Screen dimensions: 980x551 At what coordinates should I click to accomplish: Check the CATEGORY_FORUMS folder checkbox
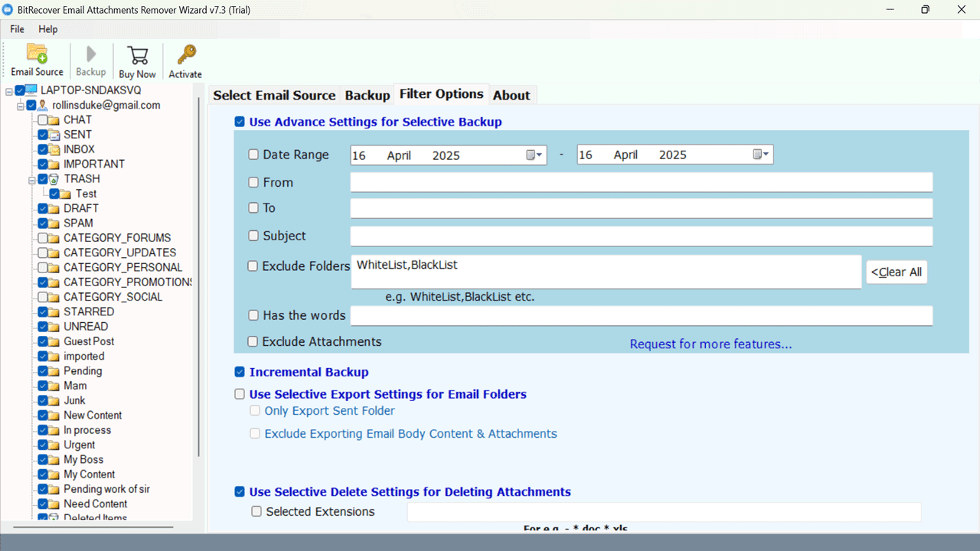(43, 238)
